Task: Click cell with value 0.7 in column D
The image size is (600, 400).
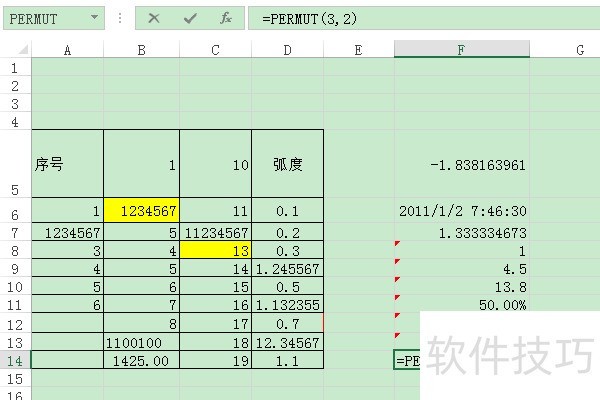Action: pos(287,324)
